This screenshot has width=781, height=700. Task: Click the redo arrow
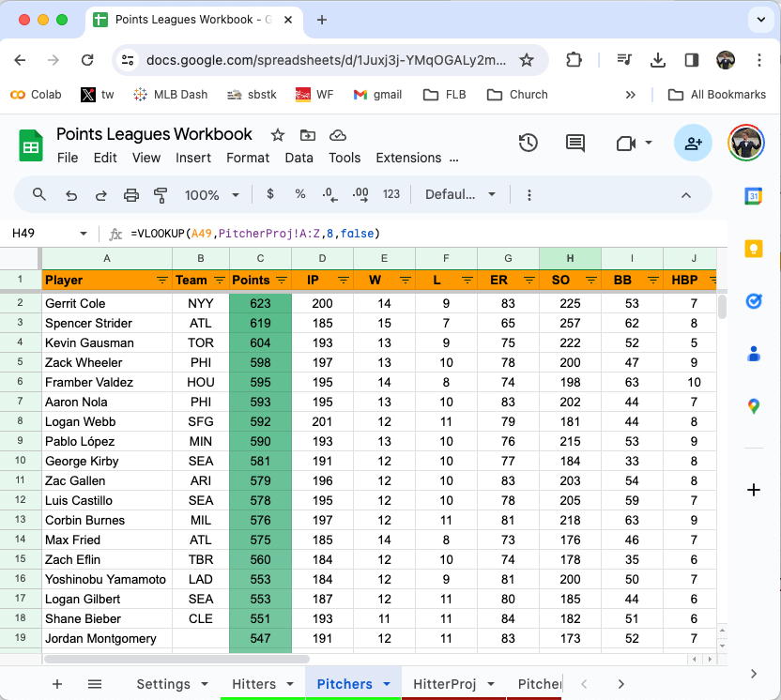(101, 195)
